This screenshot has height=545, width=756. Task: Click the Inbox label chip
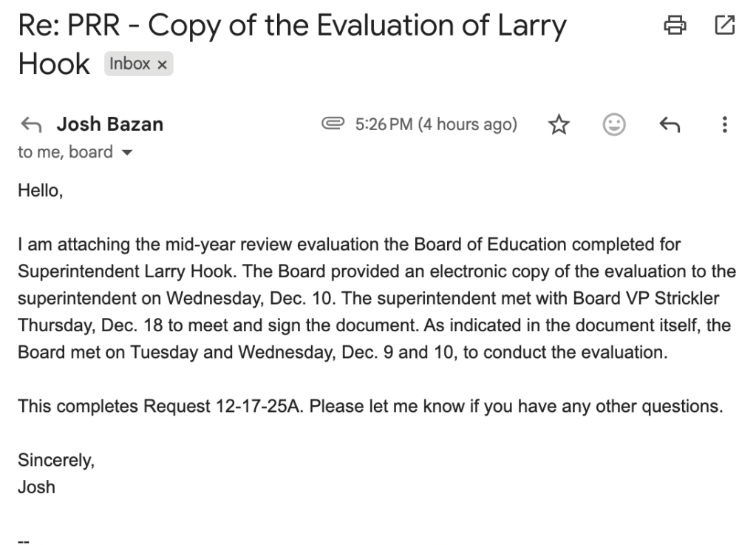coord(130,64)
